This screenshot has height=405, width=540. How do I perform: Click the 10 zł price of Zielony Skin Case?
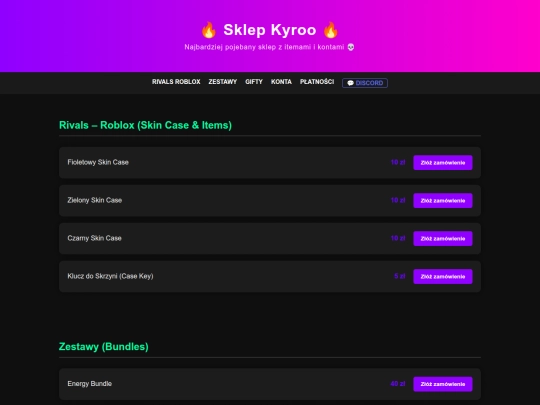click(x=398, y=200)
